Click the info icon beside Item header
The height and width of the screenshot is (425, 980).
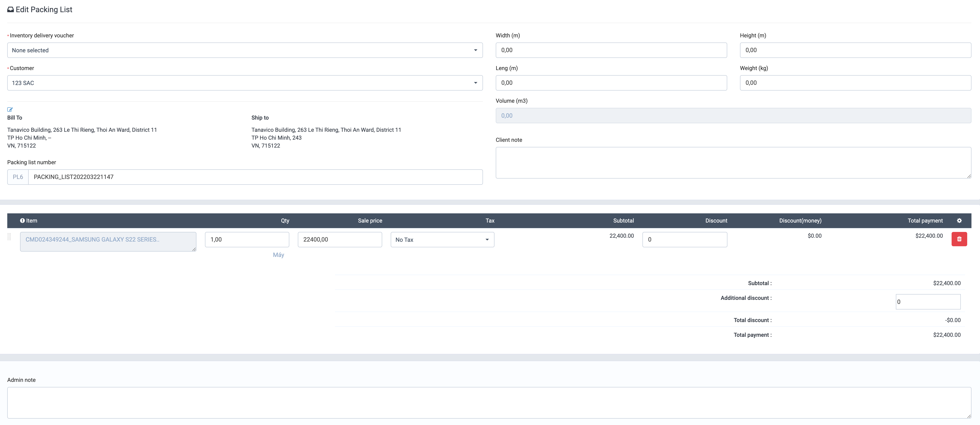pos(22,221)
